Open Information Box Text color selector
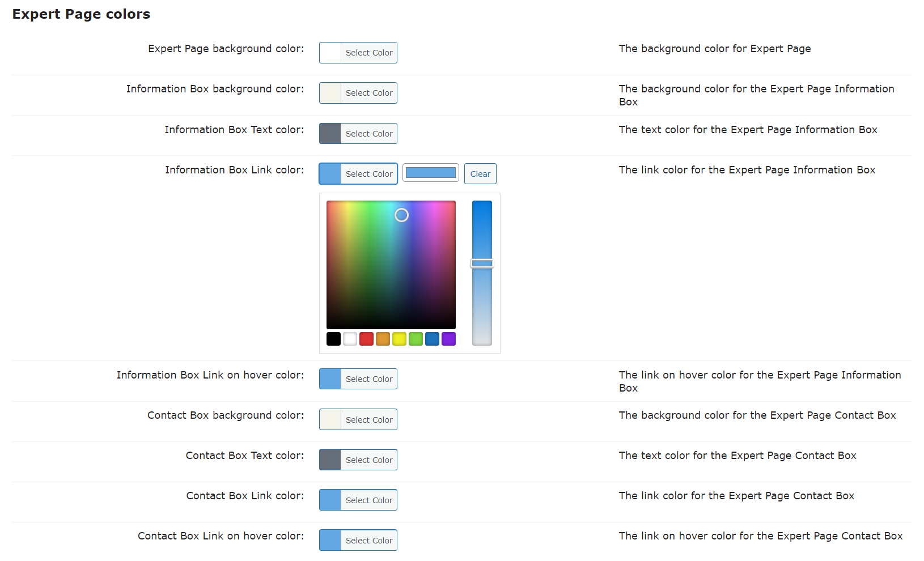The height and width of the screenshot is (561, 924). pyautogui.click(x=358, y=134)
